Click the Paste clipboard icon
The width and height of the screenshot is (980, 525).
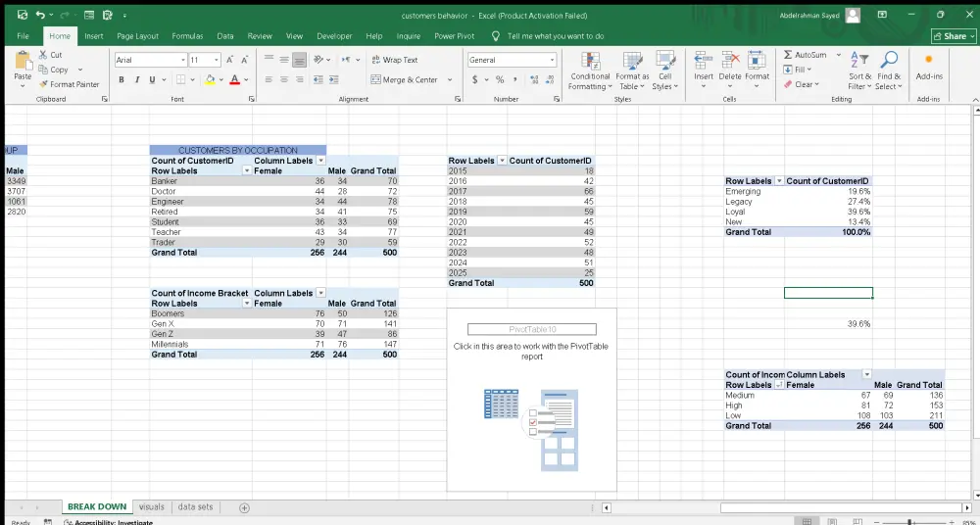click(24, 62)
